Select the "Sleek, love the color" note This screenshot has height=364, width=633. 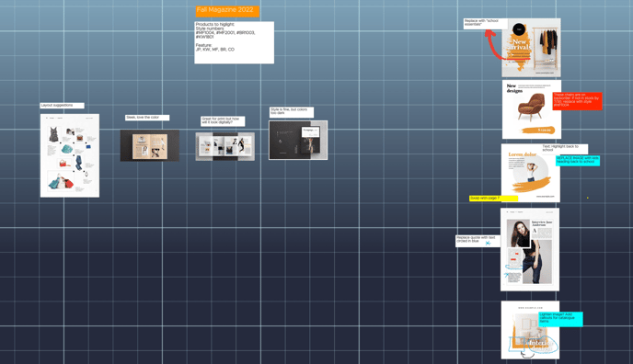coord(147,118)
